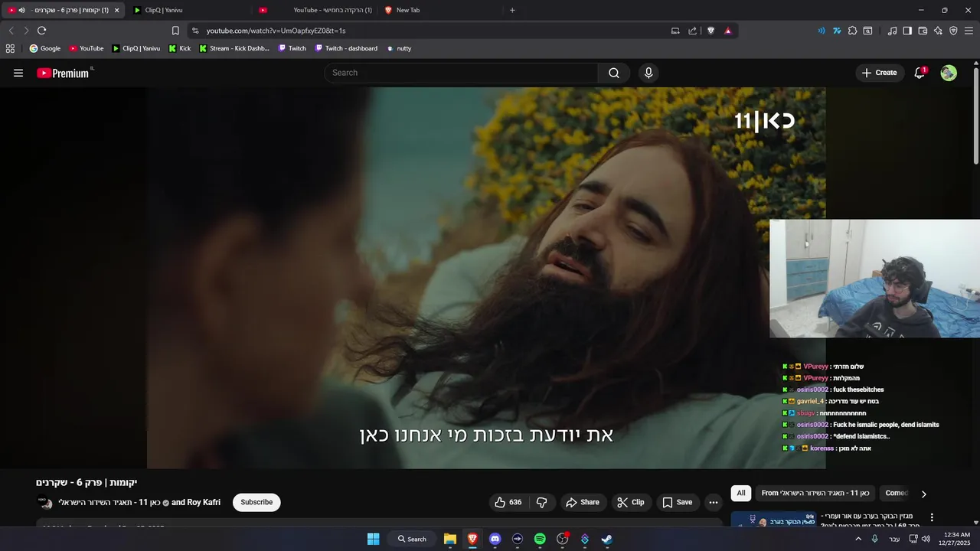Open the account avatar menu
The height and width of the screenshot is (551, 980).
(x=949, y=73)
